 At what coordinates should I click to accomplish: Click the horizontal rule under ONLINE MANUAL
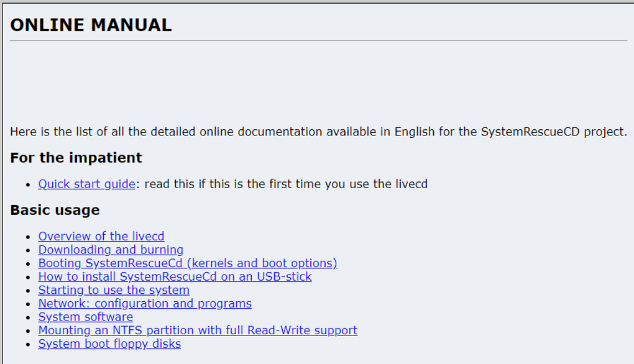pos(318,41)
